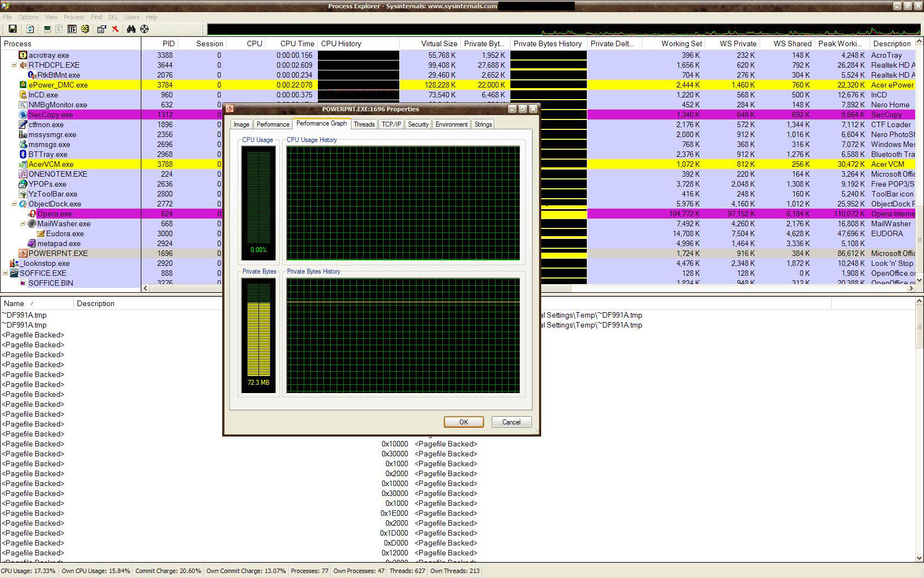Switch to the Threads tab
The image size is (924, 578).
pos(364,124)
